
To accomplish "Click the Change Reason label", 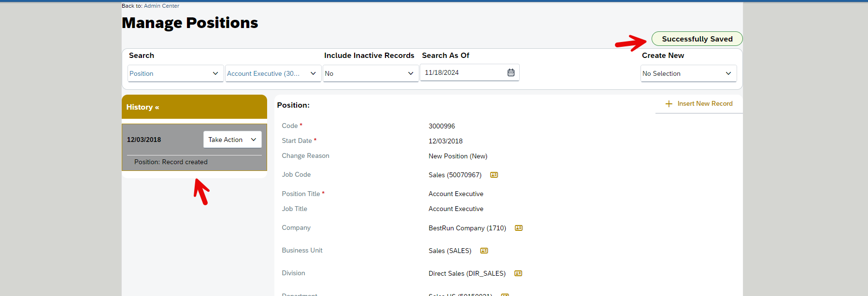I will (x=306, y=155).
